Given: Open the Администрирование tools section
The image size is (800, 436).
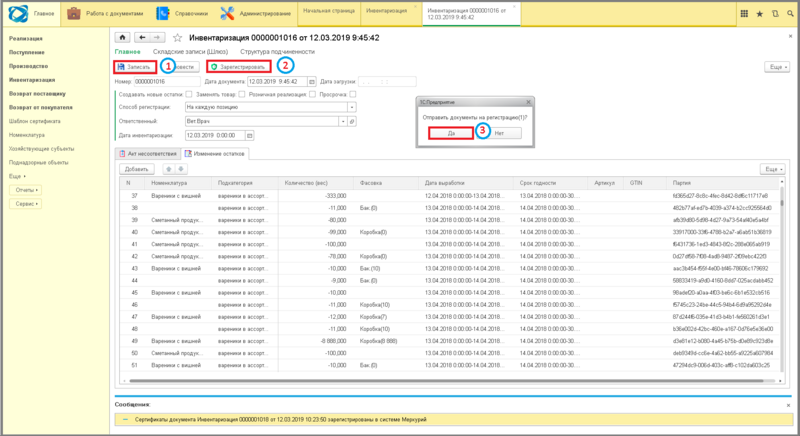Looking at the screenshot, I should tap(256, 14).
